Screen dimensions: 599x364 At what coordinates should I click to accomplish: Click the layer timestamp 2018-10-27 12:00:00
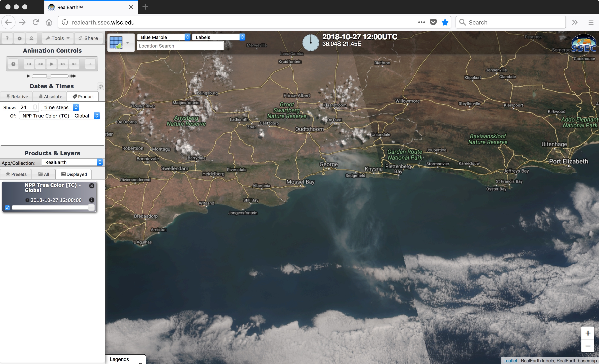pos(56,200)
